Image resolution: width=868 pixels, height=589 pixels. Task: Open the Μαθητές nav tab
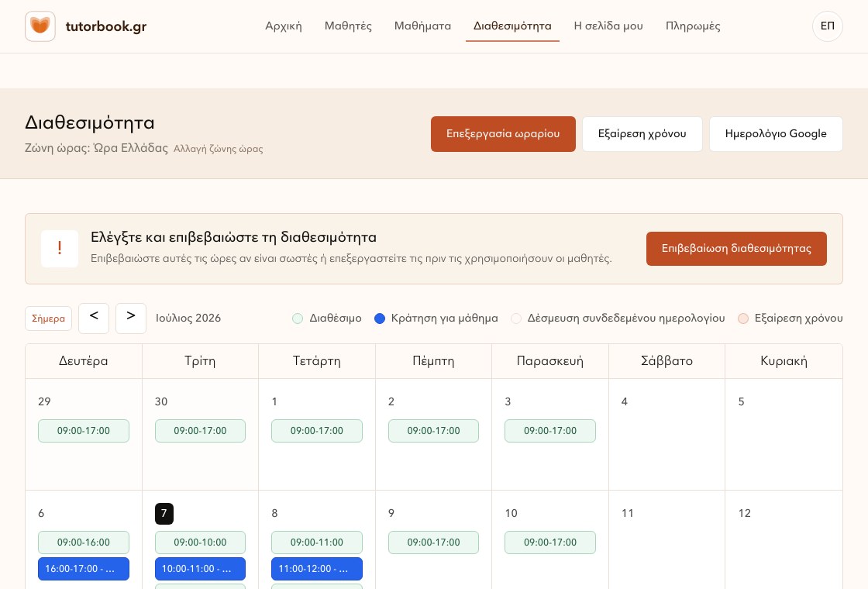348,26
